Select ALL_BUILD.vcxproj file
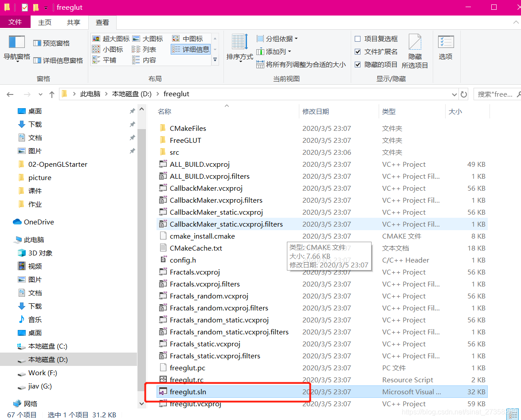This screenshot has height=420, width=521. 321,164
